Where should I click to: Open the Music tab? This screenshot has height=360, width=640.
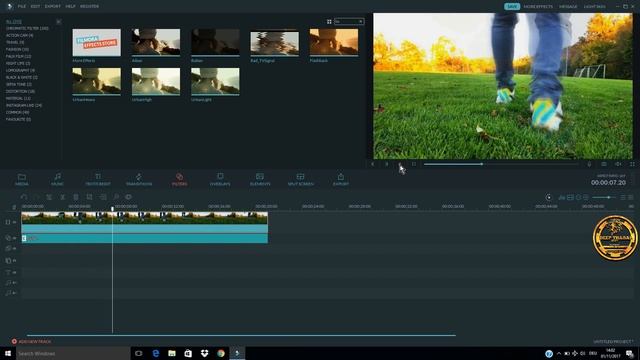tap(57, 179)
